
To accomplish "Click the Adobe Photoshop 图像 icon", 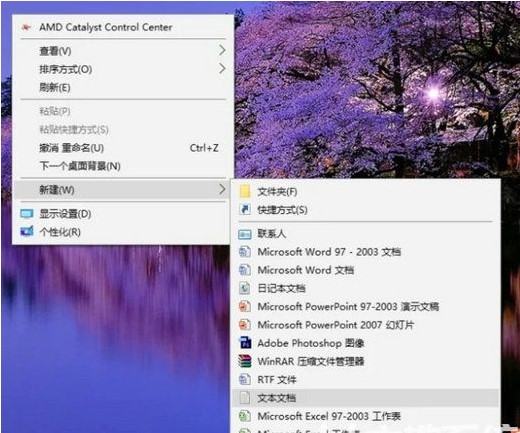I will coord(245,343).
